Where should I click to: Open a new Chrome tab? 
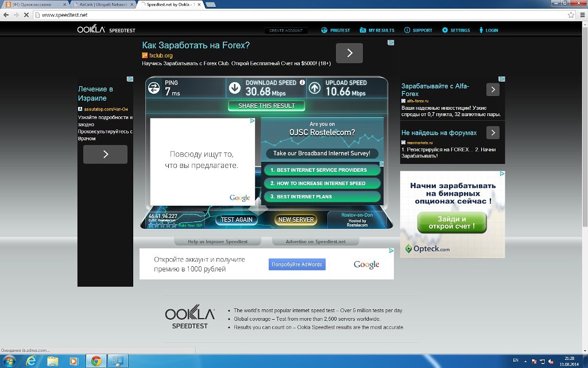(211, 5)
